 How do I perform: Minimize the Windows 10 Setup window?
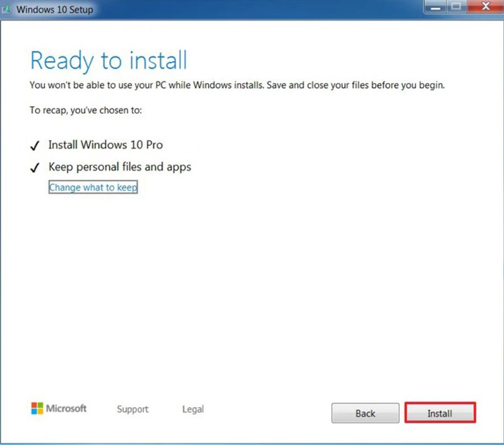[x=435, y=7]
